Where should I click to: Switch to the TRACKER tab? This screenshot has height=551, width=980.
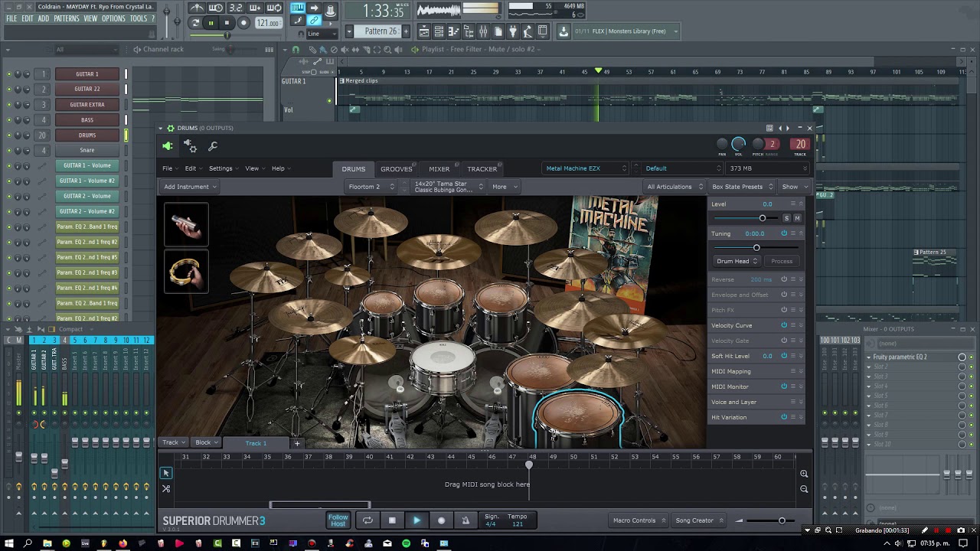click(482, 169)
